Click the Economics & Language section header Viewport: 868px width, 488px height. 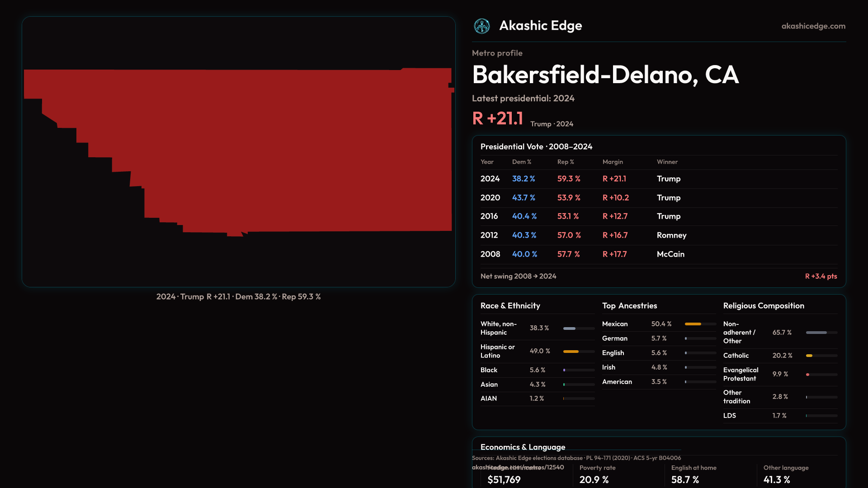[x=523, y=447]
